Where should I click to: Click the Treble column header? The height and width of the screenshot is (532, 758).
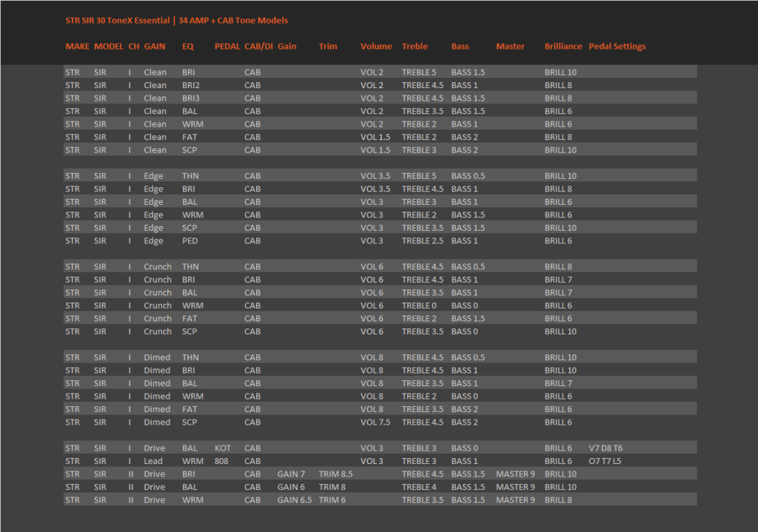(415, 47)
